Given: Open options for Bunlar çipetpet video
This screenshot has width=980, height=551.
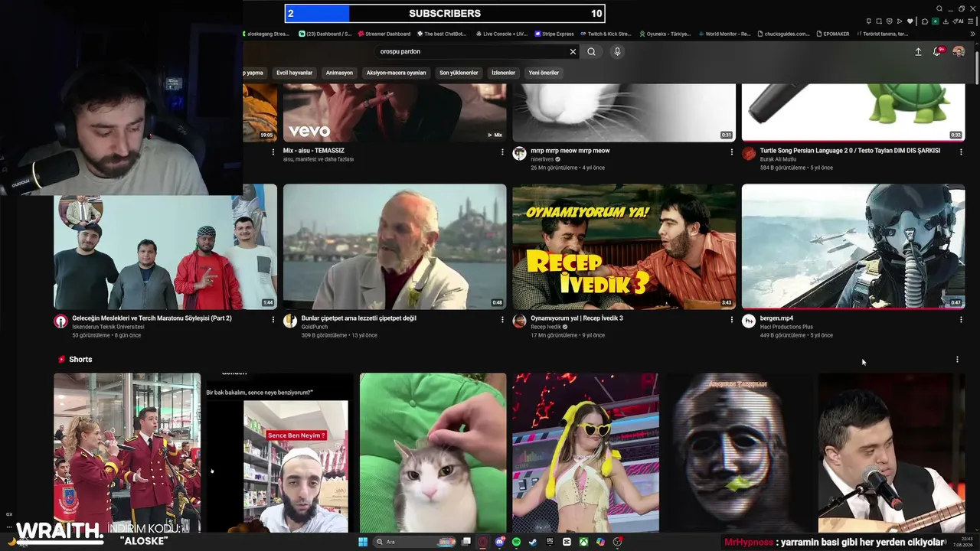Looking at the screenshot, I should [x=502, y=319].
